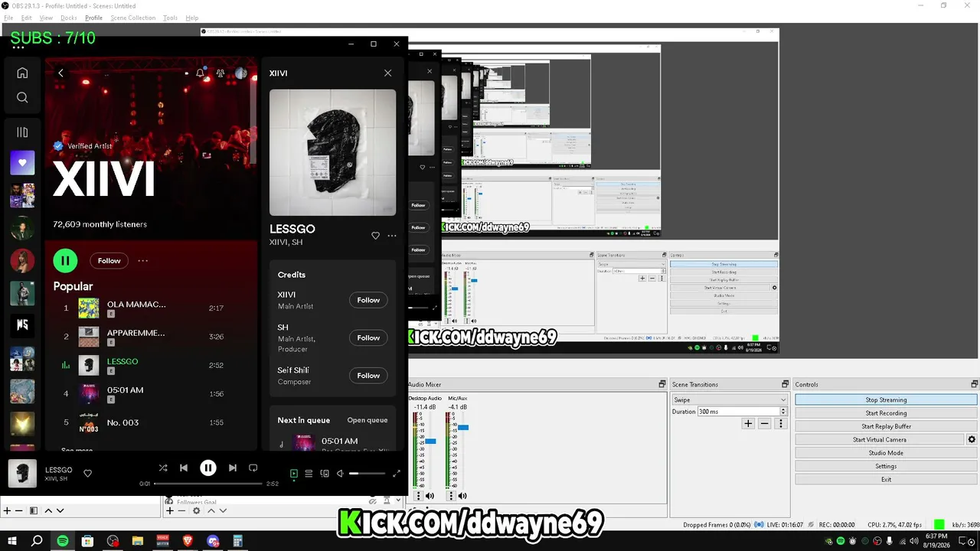Open more options next to artist Follow button

142,261
